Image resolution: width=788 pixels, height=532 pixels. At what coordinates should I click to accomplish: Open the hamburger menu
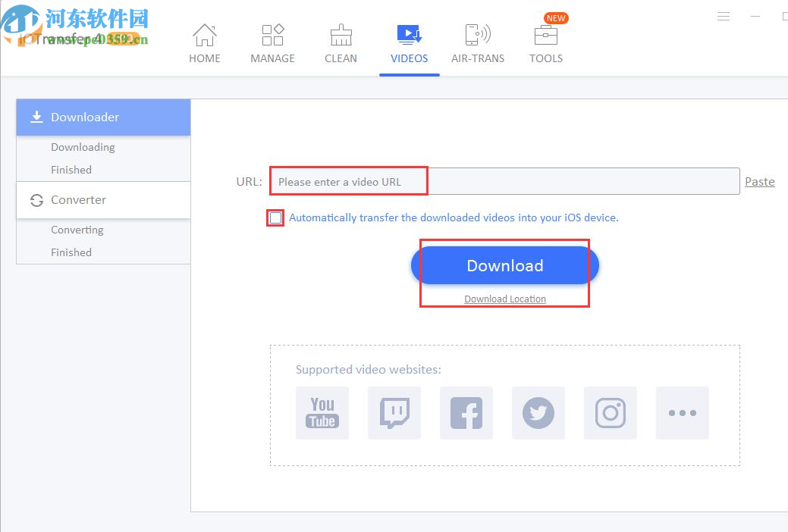[723, 16]
